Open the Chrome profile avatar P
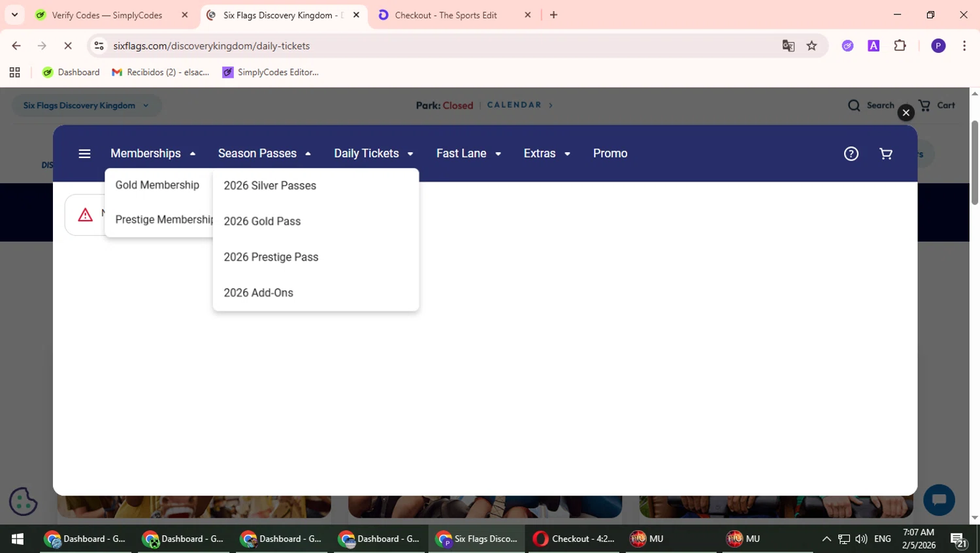The height and width of the screenshot is (553, 980). (938, 46)
